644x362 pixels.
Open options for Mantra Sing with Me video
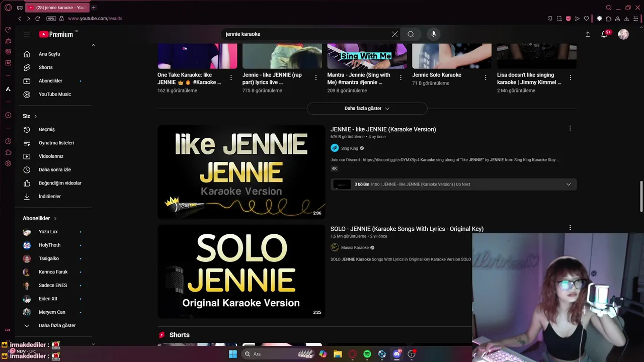[x=400, y=77]
